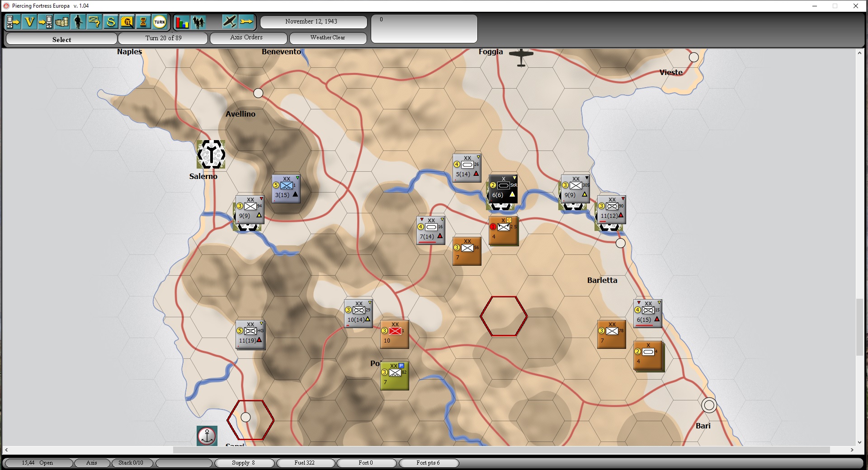The width and height of the screenshot is (868, 470).
Task: Click the horizontal scrollbar left arrow
Action: click(6, 450)
